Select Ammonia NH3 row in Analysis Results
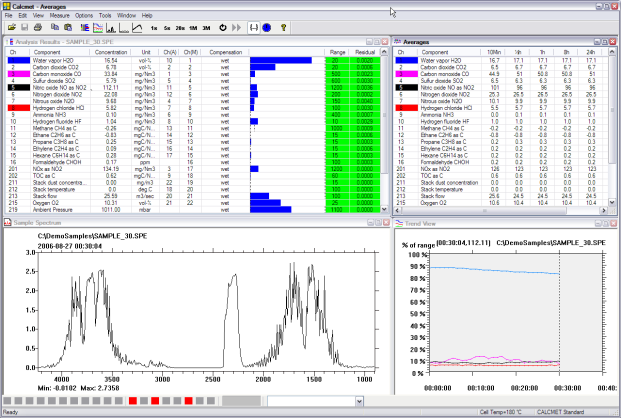 (194, 115)
